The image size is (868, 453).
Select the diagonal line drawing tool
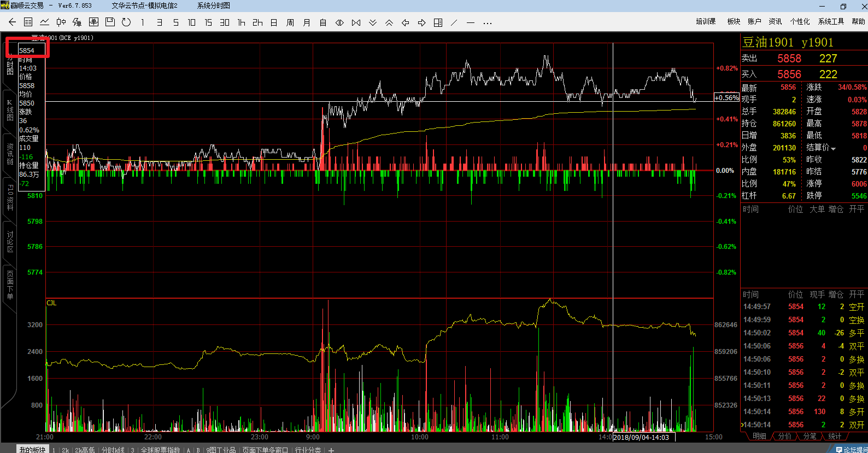(x=454, y=22)
